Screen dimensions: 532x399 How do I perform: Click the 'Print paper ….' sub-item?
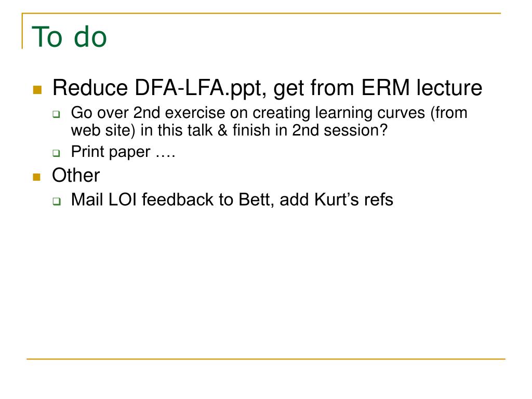pos(123,152)
